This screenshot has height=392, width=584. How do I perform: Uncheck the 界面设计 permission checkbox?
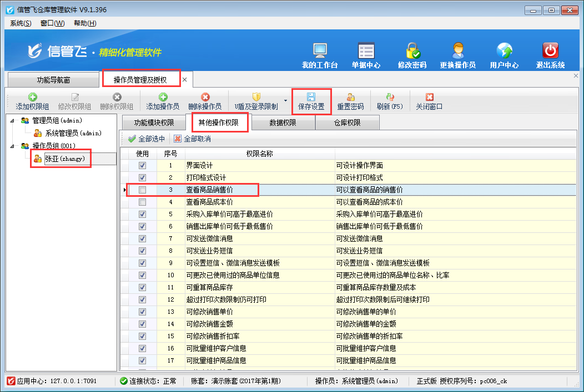point(143,165)
